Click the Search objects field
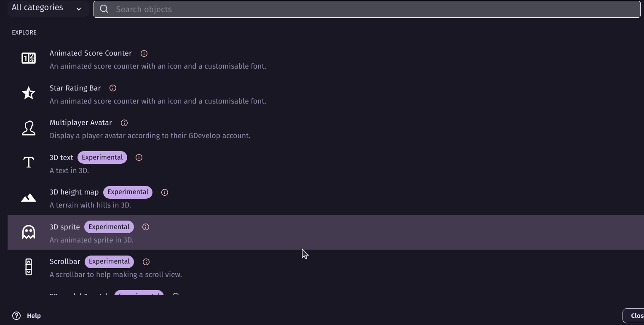 point(366,9)
